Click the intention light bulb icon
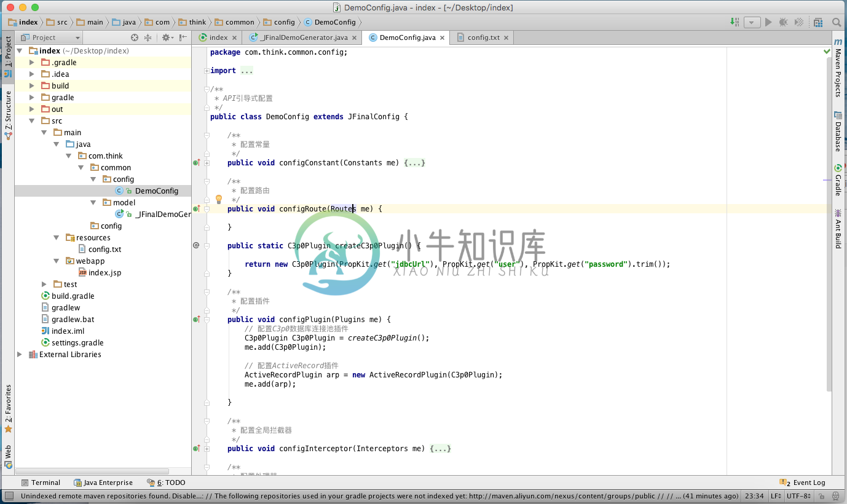847x504 pixels. pos(218,199)
